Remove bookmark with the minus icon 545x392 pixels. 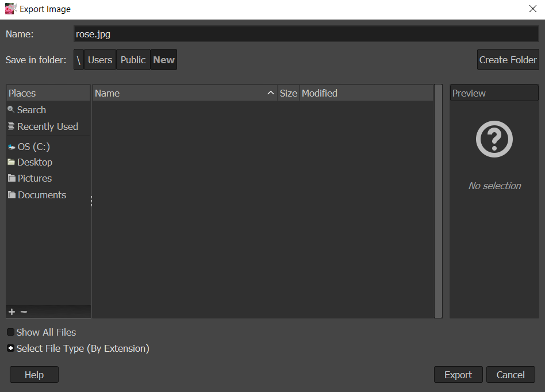24,312
